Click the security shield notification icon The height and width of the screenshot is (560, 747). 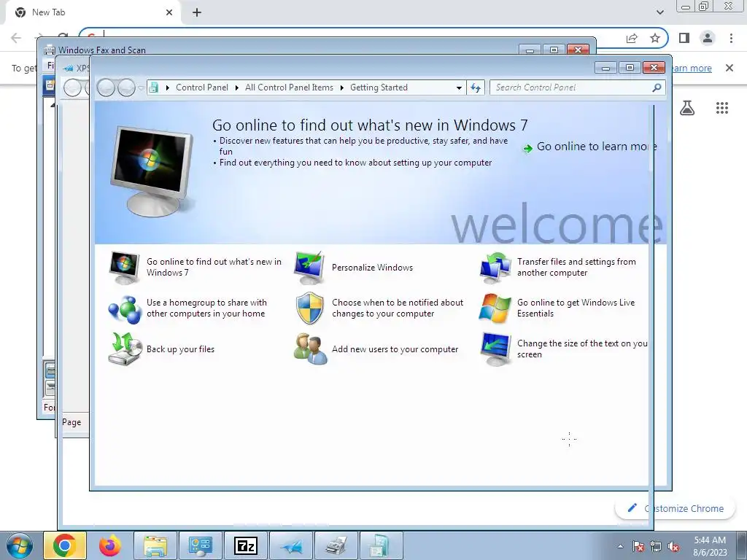pyautogui.click(x=309, y=308)
